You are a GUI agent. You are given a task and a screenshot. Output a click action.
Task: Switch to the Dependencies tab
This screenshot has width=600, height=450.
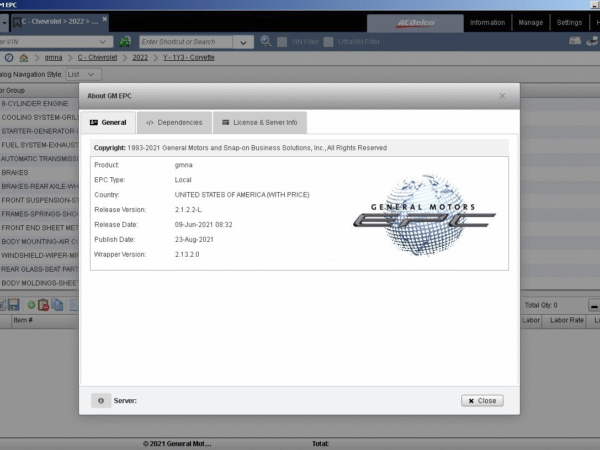[174, 122]
